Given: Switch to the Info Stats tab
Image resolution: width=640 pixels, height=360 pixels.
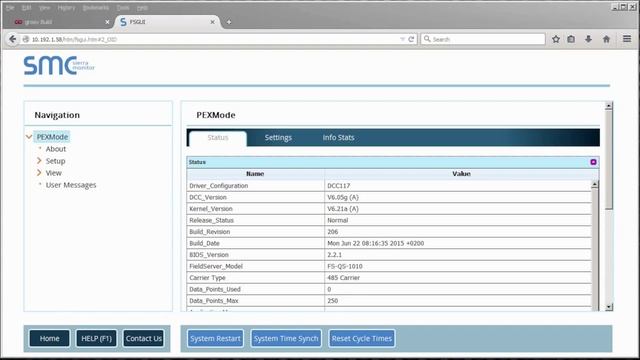Looking at the screenshot, I should [x=338, y=138].
